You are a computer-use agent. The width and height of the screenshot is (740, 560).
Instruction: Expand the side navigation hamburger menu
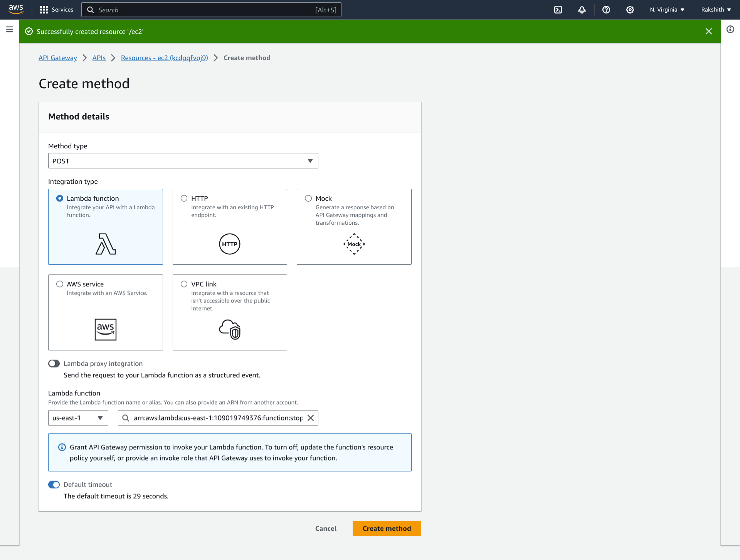tap(10, 29)
